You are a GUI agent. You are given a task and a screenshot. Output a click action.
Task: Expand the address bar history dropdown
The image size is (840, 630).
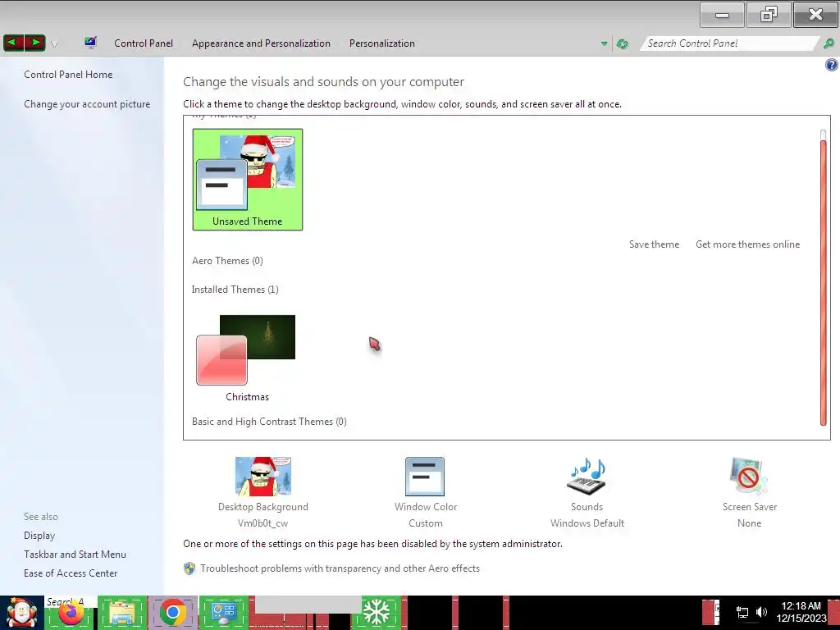605,44
